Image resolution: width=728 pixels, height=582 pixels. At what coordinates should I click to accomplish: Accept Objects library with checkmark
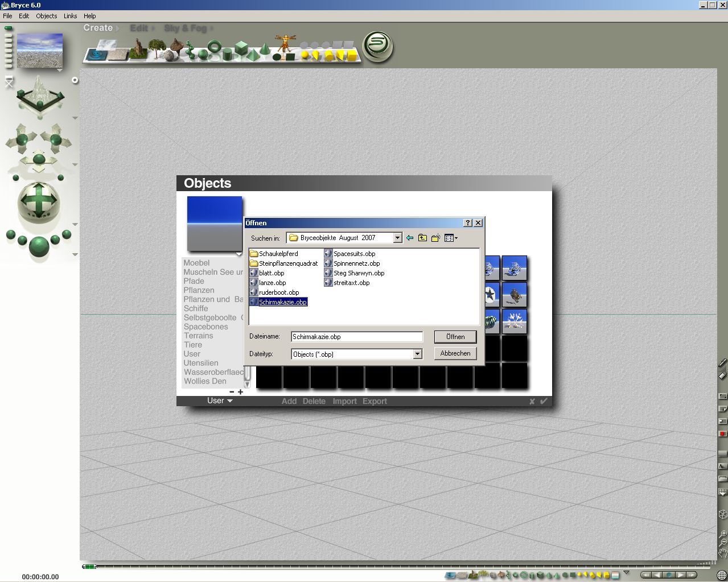[544, 401]
